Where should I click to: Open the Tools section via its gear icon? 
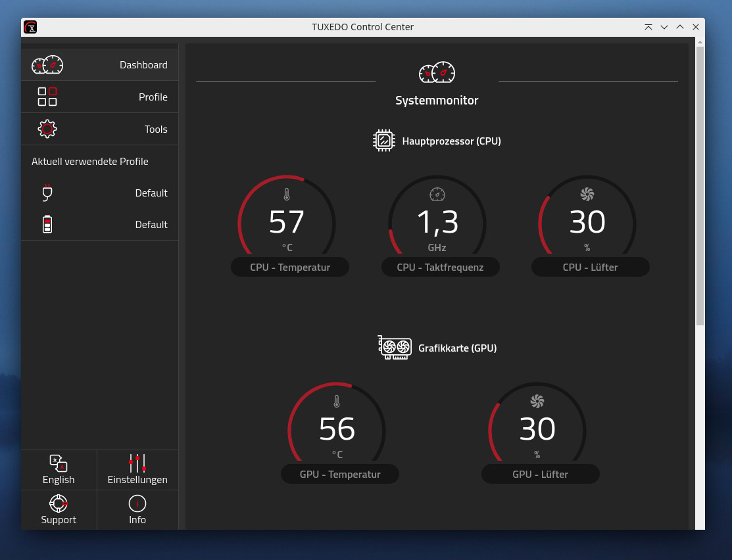(47, 128)
